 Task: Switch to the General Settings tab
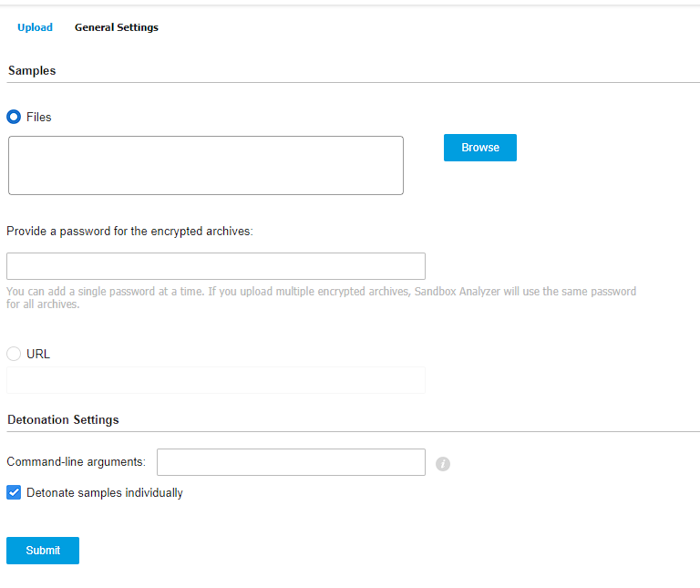tap(117, 27)
